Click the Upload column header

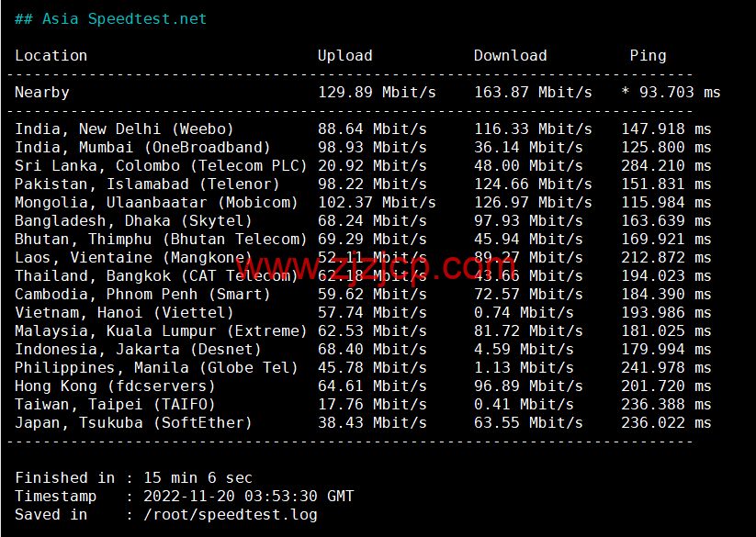(344, 55)
